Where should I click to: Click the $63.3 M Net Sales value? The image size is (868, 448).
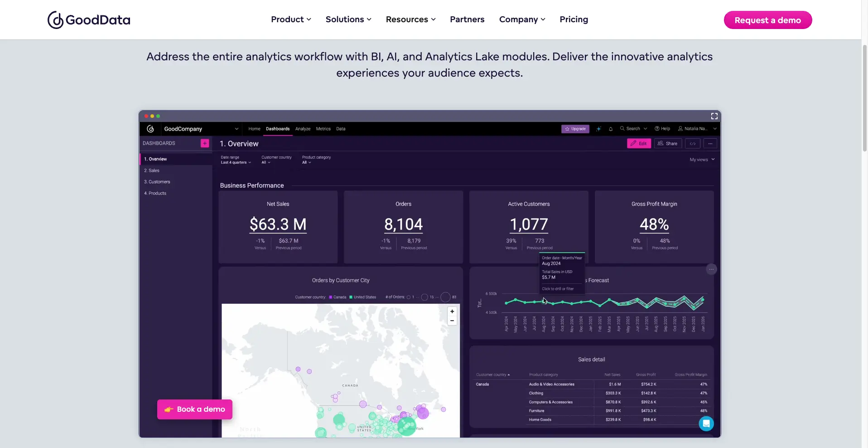pos(278,224)
